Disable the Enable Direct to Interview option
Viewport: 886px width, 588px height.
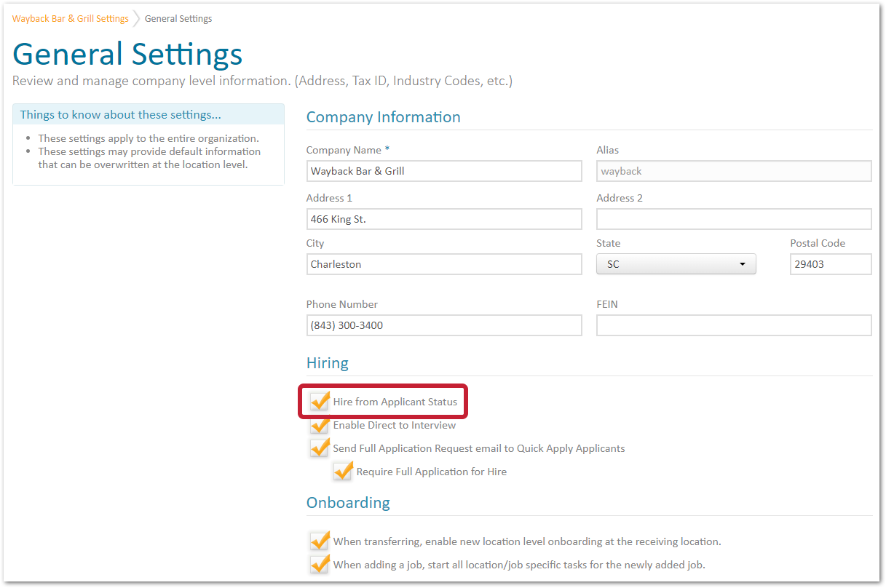319,424
